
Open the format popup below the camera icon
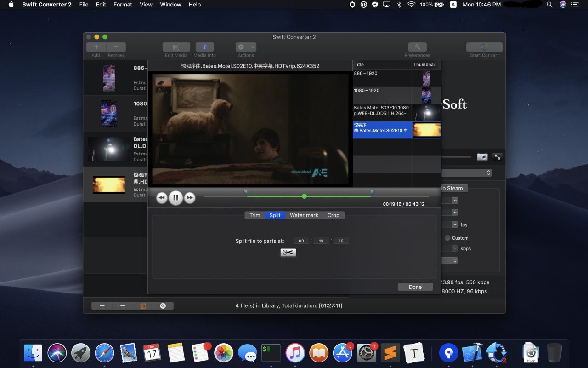coord(467,172)
